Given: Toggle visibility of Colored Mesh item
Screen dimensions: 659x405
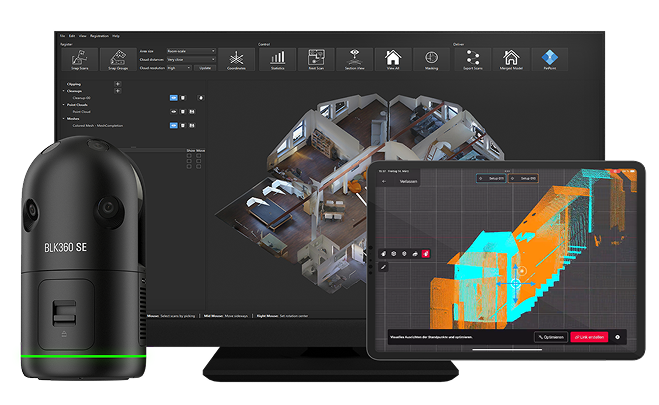Looking at the screenshot, I should point(173,124).
